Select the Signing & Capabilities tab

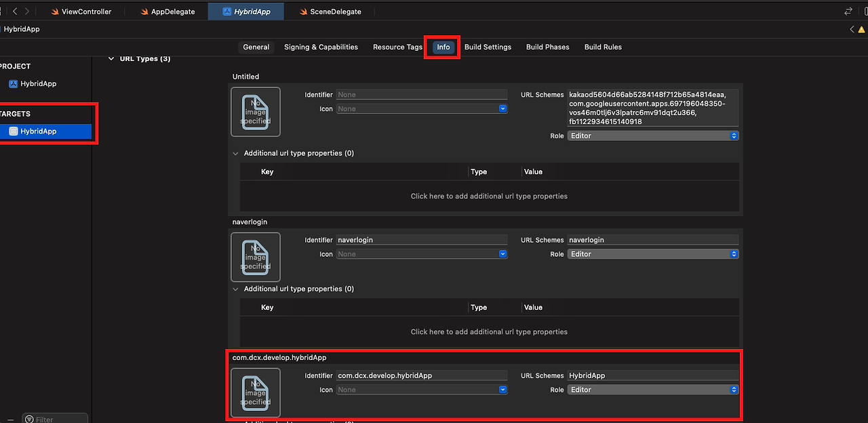(321, 47)
